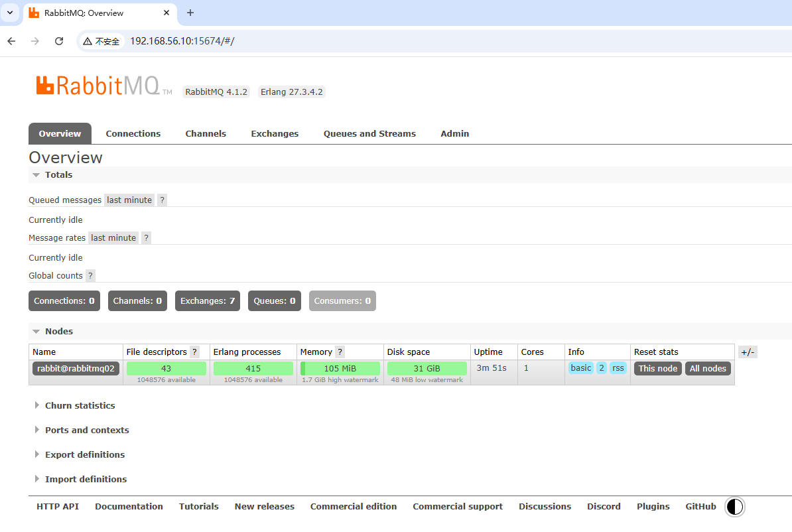792x532 pixels.
Task: Toggle dark mode theme icon
Action: click(x=734, y=507)
